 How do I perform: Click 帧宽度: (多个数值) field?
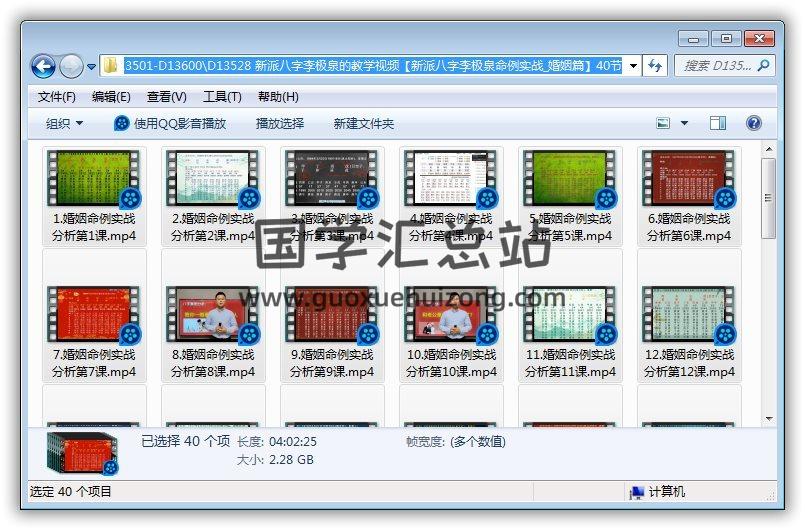(x=456, y=442)
